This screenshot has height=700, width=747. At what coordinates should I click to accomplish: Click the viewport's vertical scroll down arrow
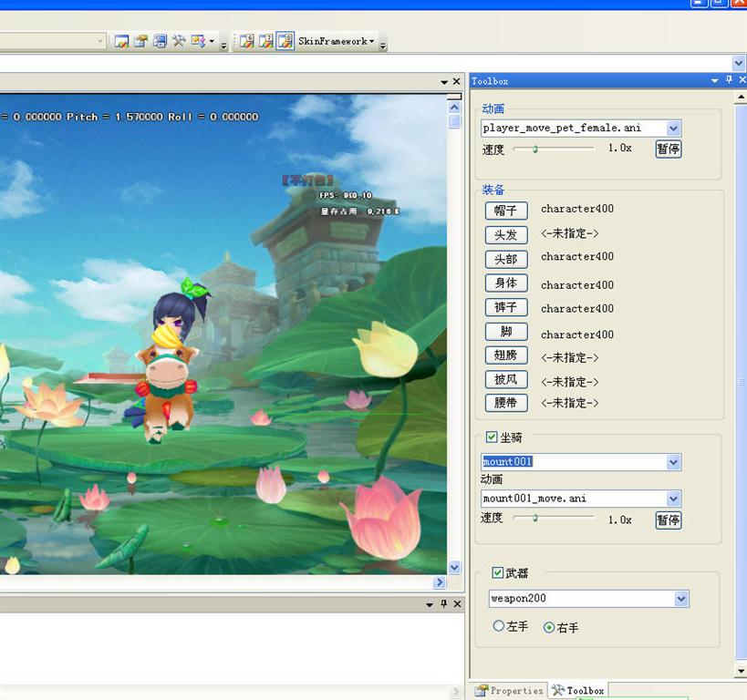[x=454, y=567]
